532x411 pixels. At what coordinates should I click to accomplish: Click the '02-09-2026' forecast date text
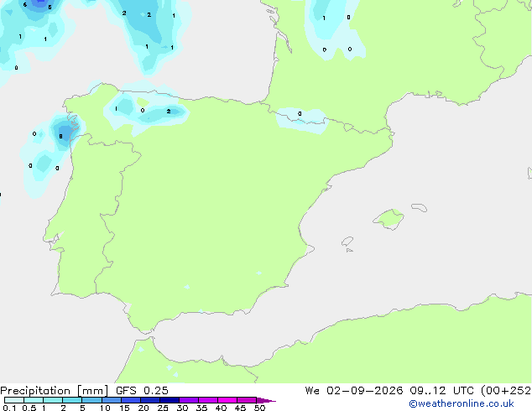coord(365,391)
